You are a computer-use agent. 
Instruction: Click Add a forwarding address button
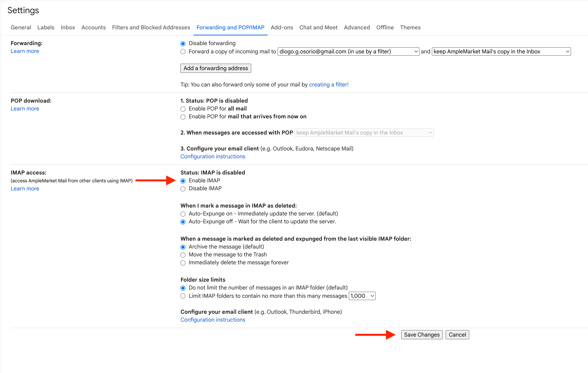click(216, 68)
